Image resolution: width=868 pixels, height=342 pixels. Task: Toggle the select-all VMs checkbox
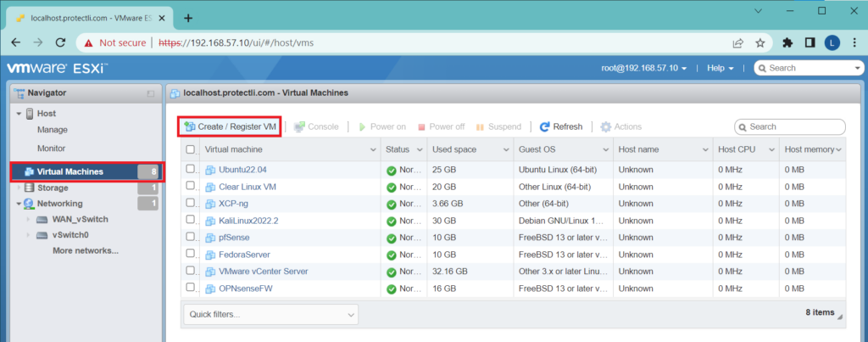tap(191, 149)
